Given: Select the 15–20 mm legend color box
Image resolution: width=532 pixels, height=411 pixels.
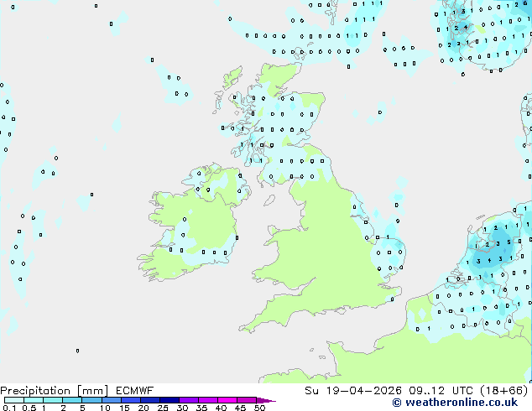Looking at the screenshot, I should point(130,400).
